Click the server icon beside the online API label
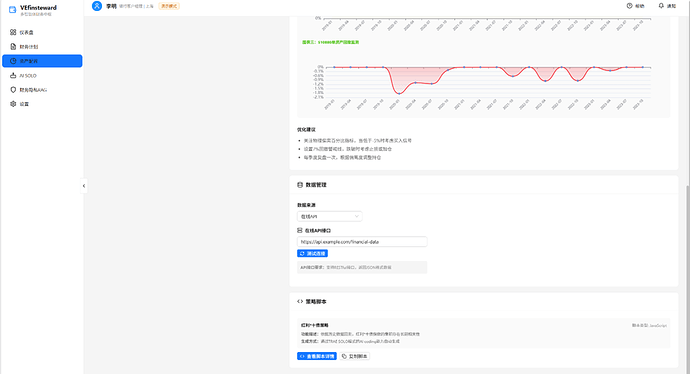 300,230
